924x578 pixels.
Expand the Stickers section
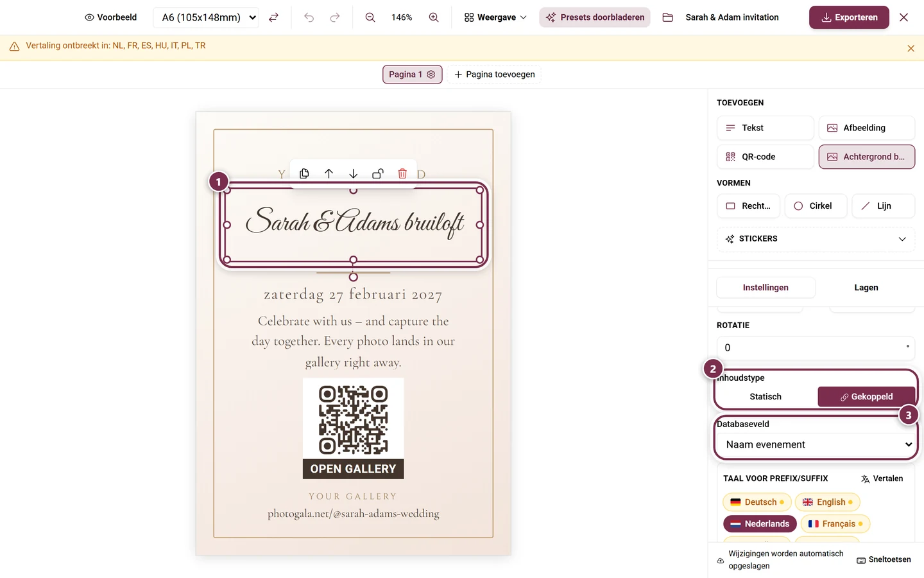point(816,239)
